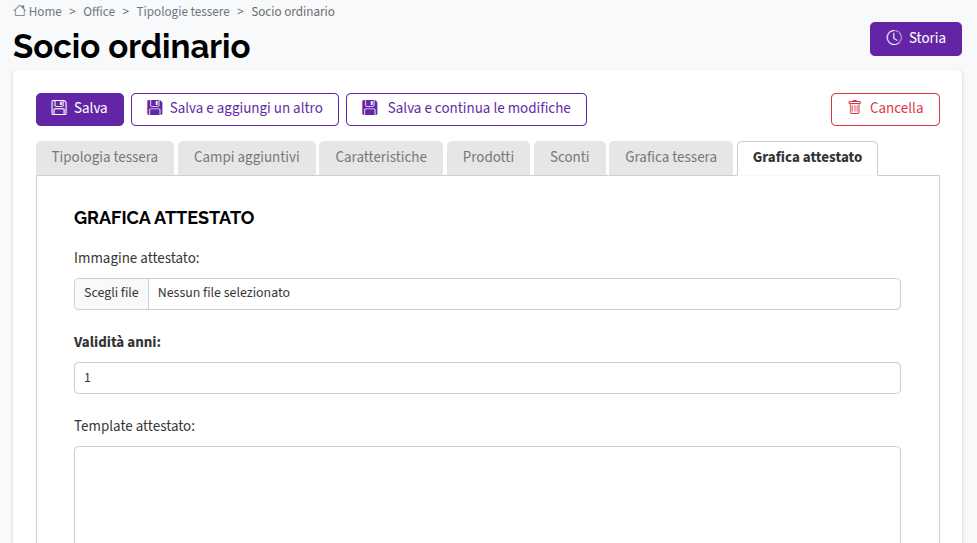
Task: Click the Template attestato label
Action: click(135, 426)
